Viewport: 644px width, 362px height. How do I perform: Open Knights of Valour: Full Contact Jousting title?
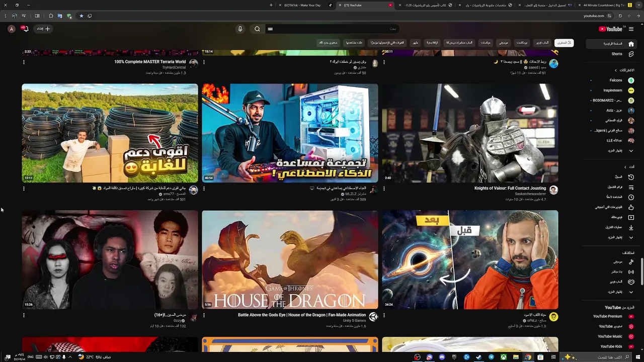pyautogui.click(x=510, y=189)
